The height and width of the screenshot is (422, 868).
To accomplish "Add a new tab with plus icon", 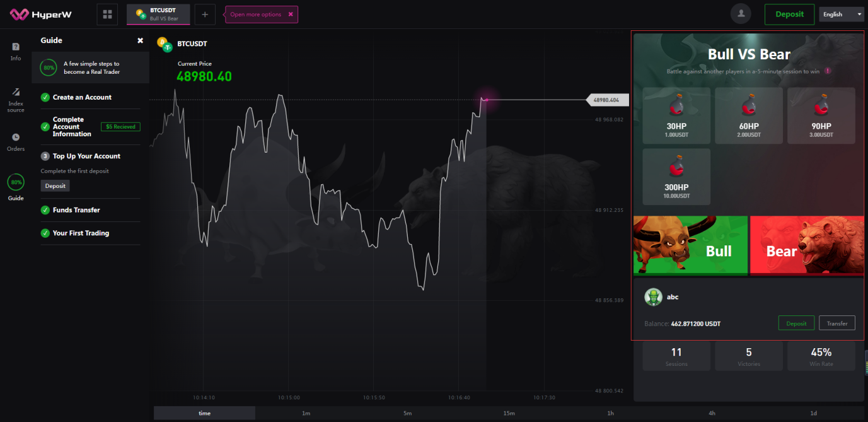I will tap(205, 15).
